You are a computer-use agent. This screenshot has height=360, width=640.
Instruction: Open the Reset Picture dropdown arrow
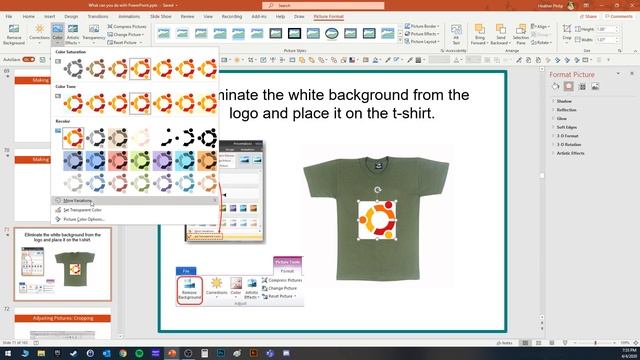click(x=141, y=42)
